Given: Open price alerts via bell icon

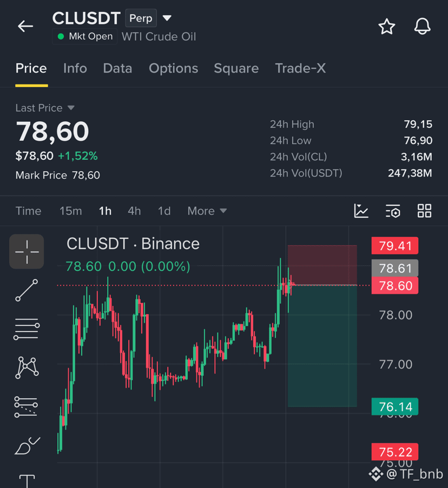Looking at the screenshot, I should click(x=422, y=27).
